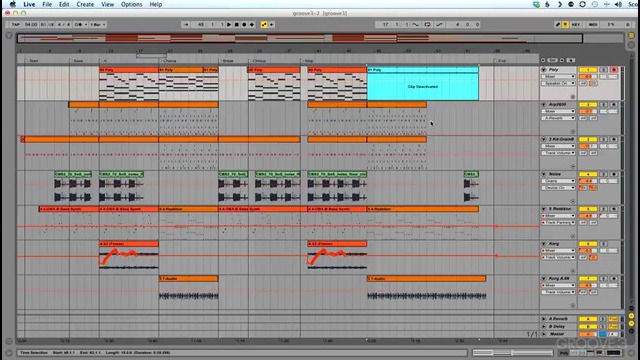Solo the Arp2600 track
Image resolution: width=640 pixels, height=360 pixels.
[x=603, y=104]
